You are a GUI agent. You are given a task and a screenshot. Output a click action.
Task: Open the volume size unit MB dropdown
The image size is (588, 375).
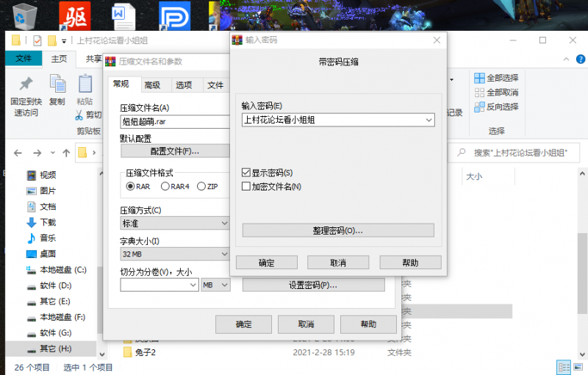(224, 285)
